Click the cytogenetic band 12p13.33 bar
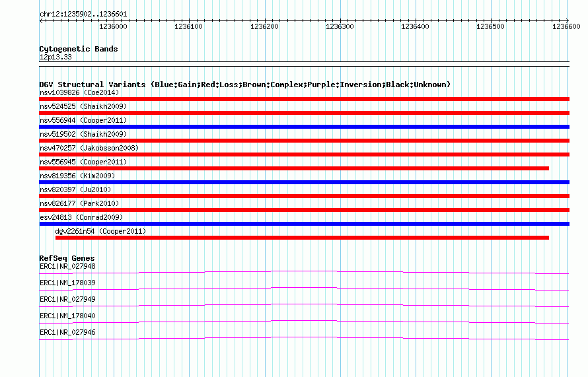 click(x=304, y=64)
